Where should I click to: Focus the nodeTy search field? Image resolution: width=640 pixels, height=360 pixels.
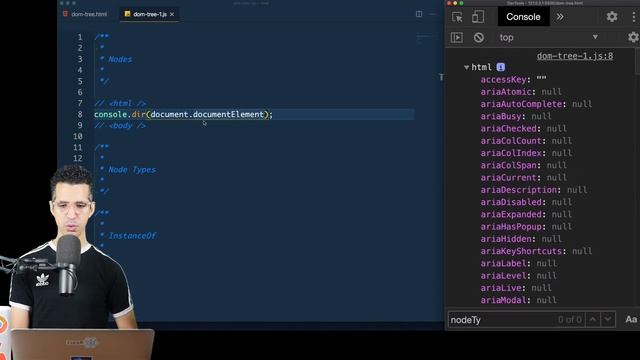pyautogui.click(x=502, y=320)
